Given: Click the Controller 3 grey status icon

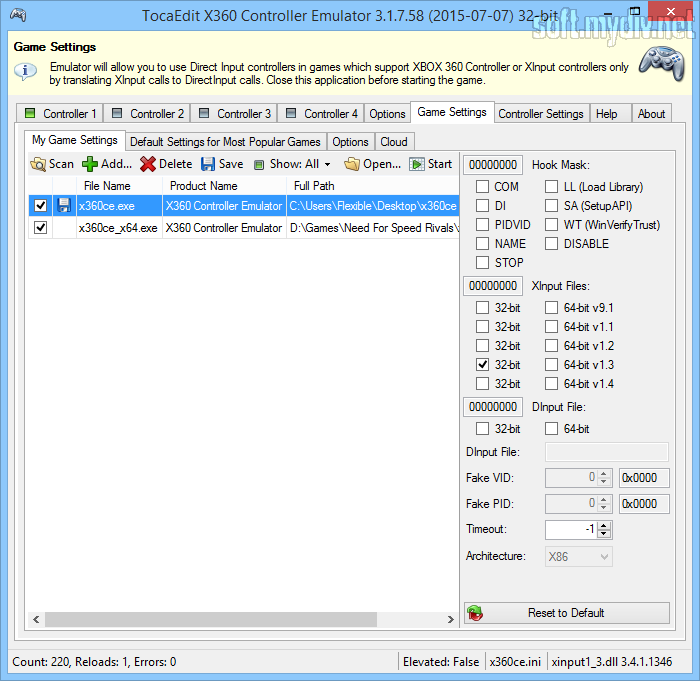Looking at the screenshot, I should click(x=204, y=113).
